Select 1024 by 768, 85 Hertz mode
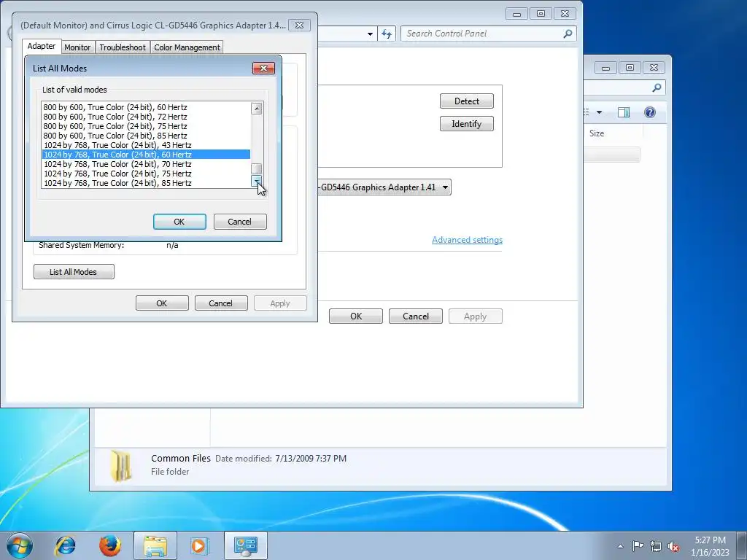747x560 pixels. coord(146,183)
